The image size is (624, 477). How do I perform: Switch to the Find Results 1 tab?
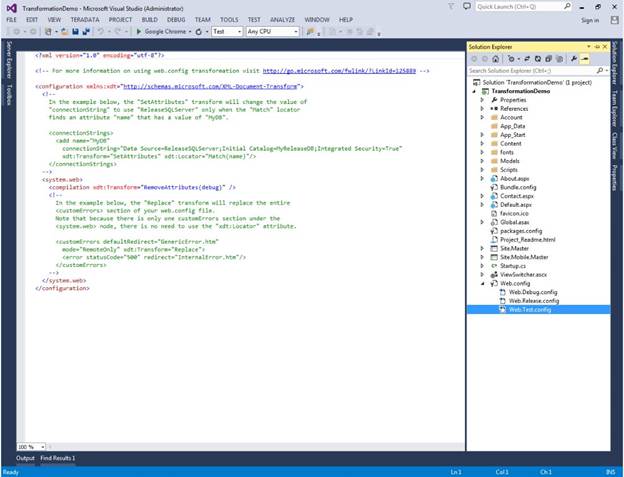(x=58, y=458)
